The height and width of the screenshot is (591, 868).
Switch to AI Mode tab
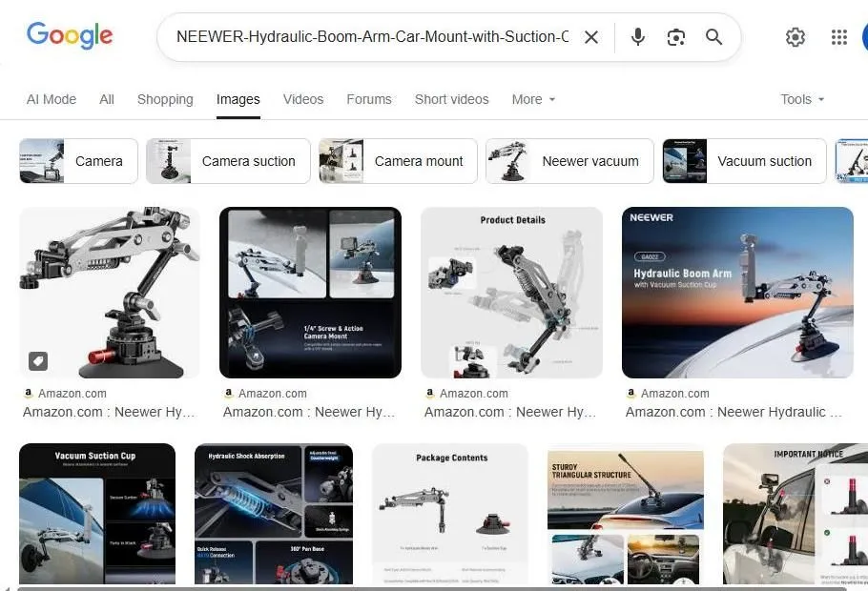(x=52, y=99)
